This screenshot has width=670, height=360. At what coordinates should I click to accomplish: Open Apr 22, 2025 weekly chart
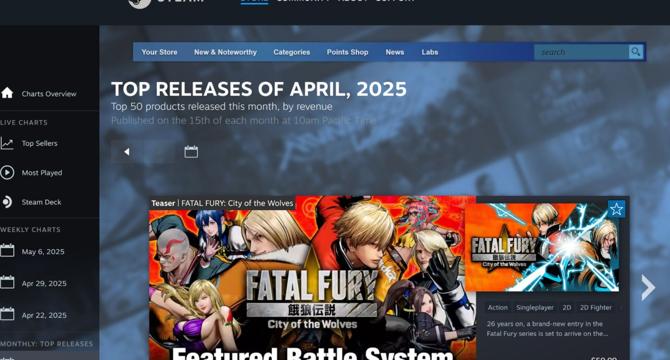coord(44,315)
